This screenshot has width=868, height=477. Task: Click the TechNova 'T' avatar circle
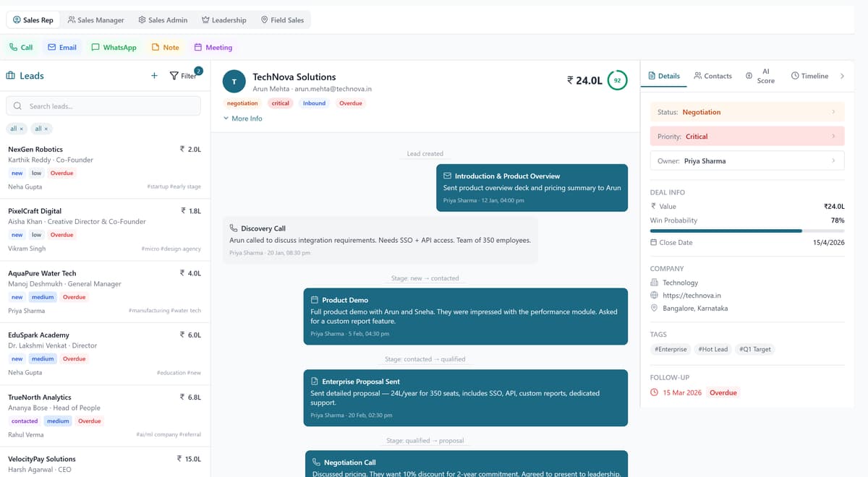tap(234, 82)
